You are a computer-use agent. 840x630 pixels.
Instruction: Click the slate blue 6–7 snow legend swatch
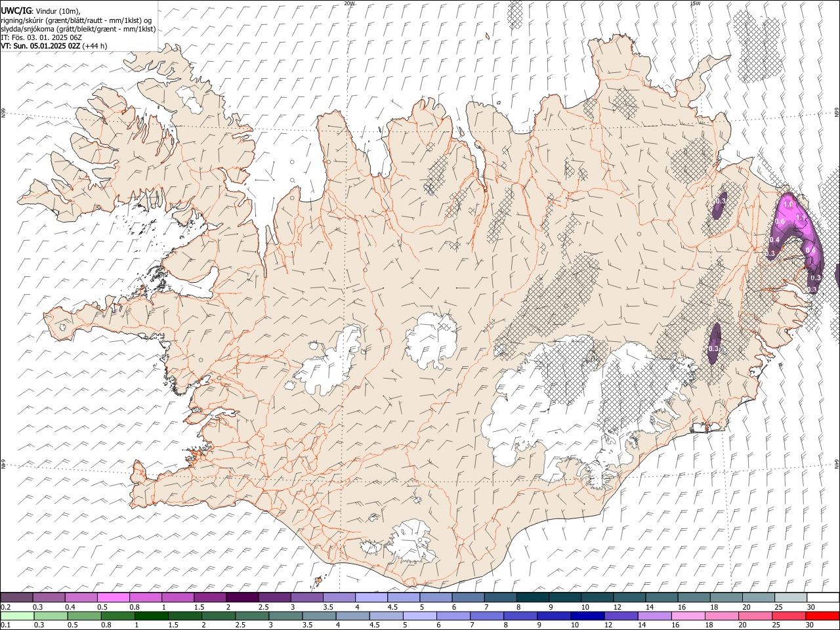(x=468, y=598)
